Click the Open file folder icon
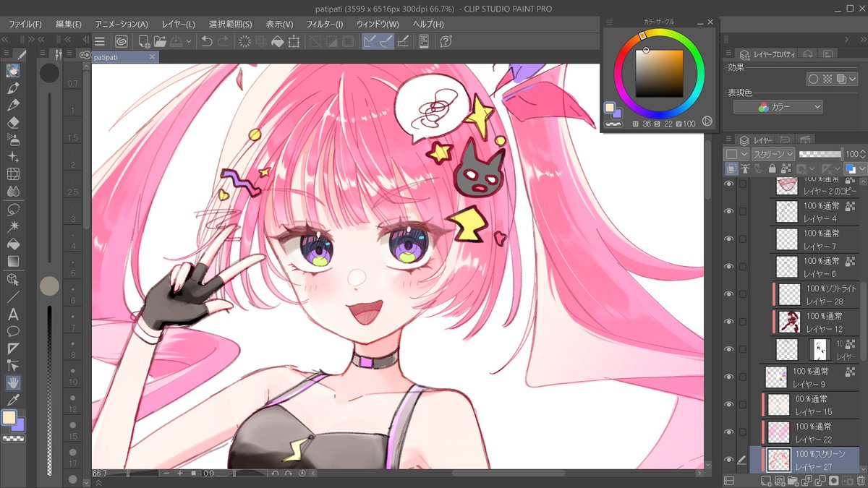 tap(161, 41)
